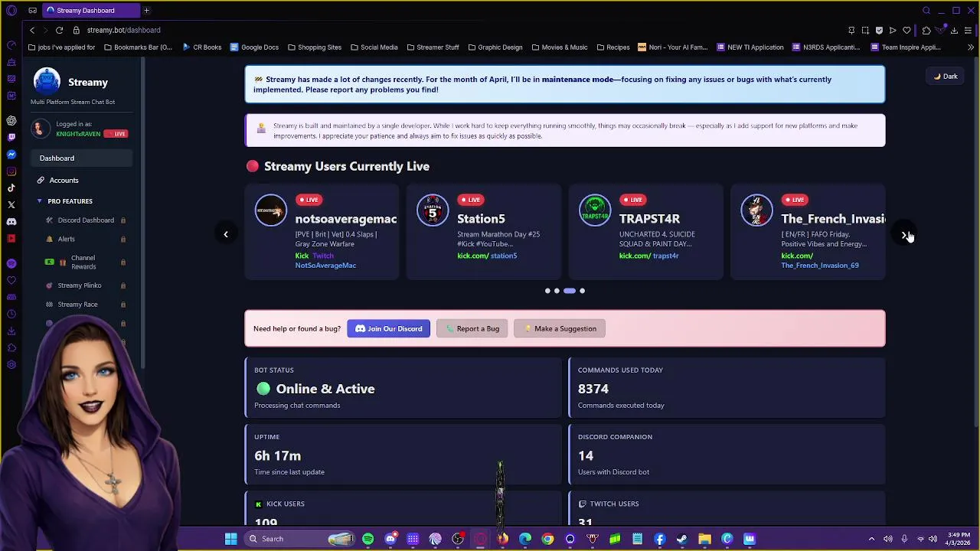Open the Easy Setup menu icon

[x=969, y=31]
